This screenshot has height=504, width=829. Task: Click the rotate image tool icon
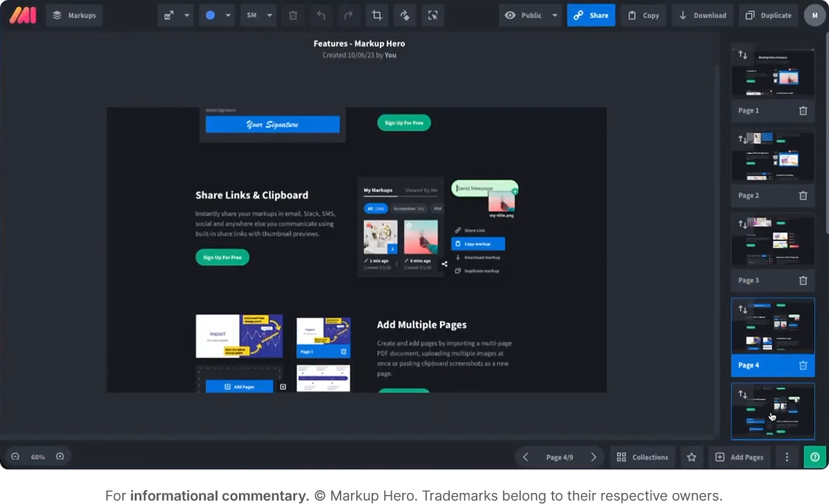[x=405, y=15]
